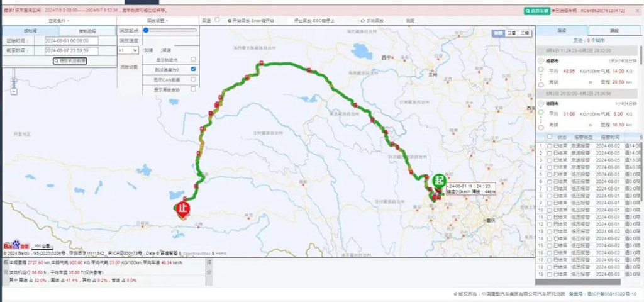Click alarm row 4 date 2024-08-06
The image size is (644, 302).
click(x=608, y=167)
